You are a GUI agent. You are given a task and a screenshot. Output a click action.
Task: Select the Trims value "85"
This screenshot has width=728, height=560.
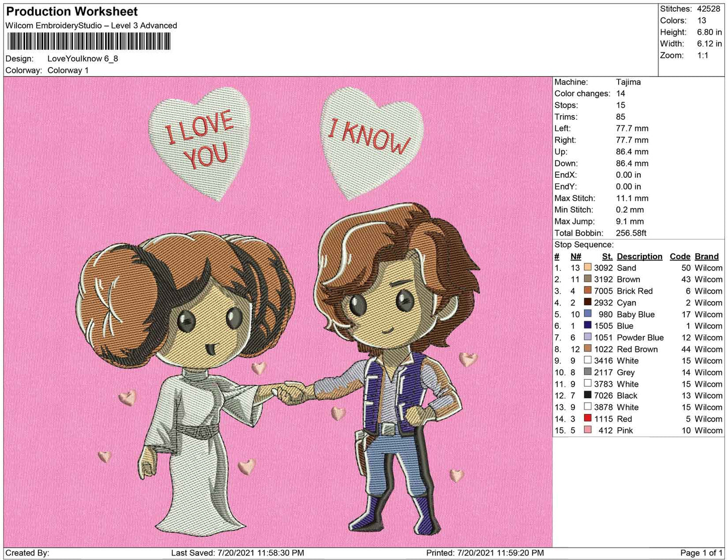pos(620,117)
